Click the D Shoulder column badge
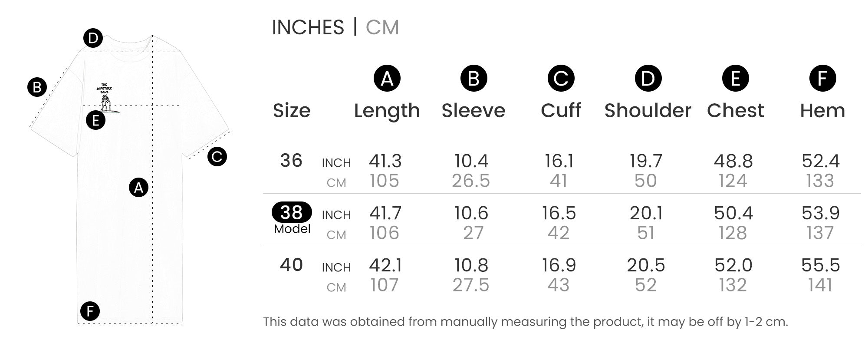This screenshot has height=350, width=868. tap(648, 78)
